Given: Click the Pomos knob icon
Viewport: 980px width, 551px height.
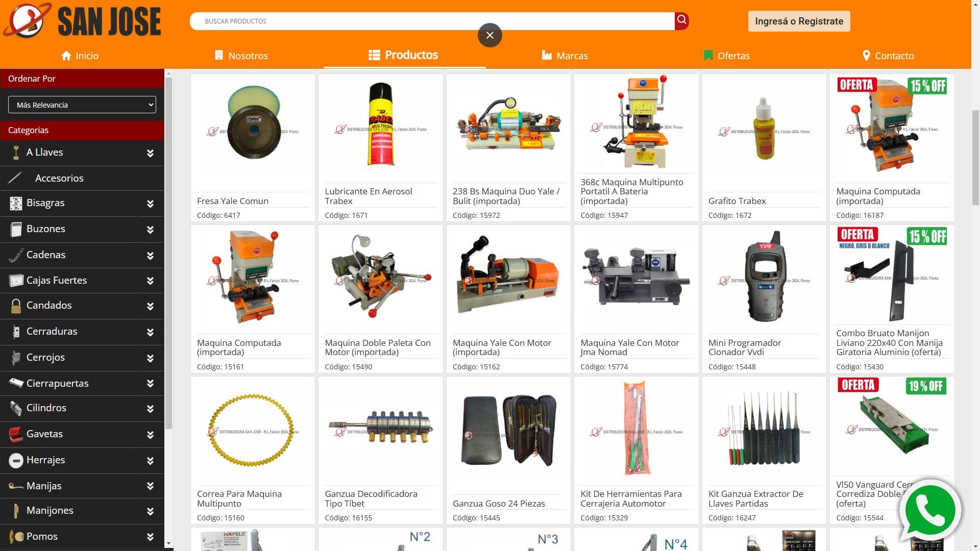Looking at the screenshot, I should (x=16, y=537).
